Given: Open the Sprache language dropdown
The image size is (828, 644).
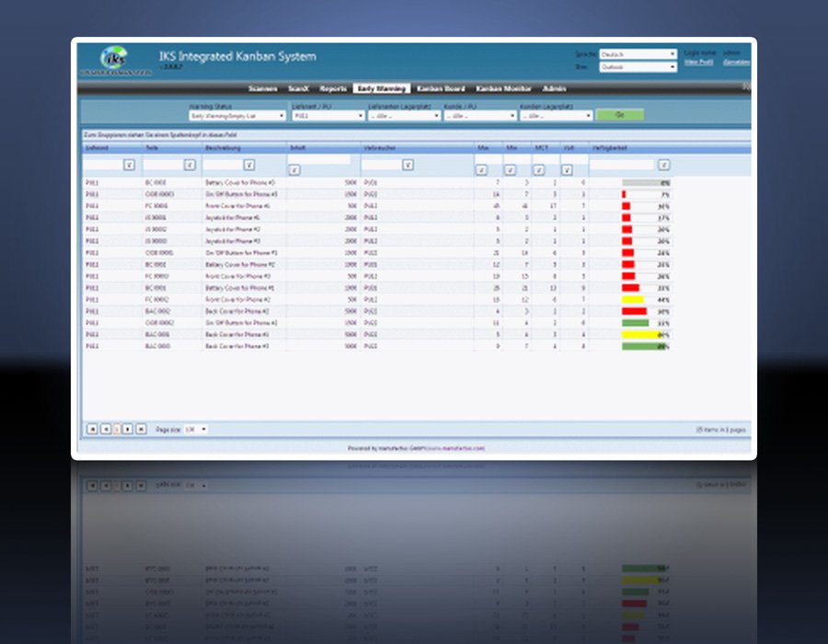Looking at the screenshot, I should click(638, 54).
